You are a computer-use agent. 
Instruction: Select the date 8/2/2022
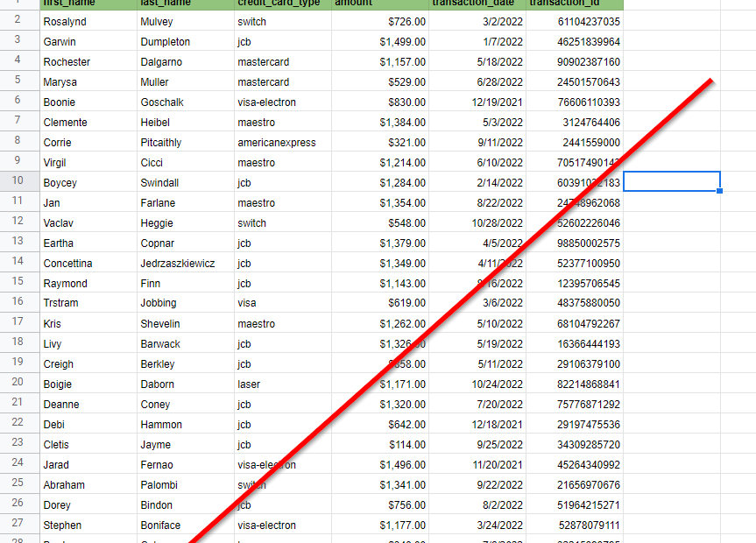477,505
